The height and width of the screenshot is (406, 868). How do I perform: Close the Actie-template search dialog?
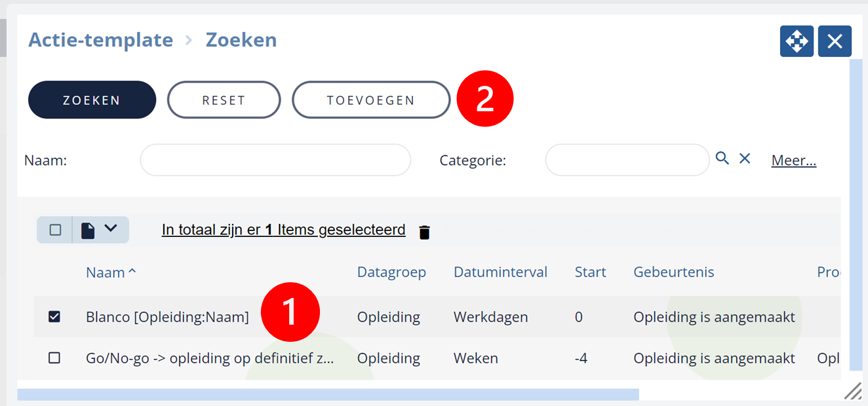(x=835, y=41)
